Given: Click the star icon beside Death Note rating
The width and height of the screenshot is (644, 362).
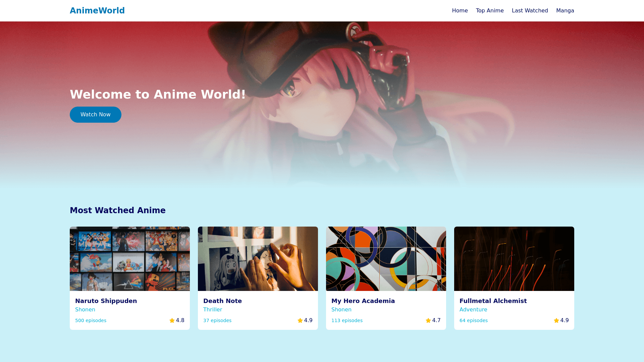Looking at the screenshot, I should click(300, 320).
